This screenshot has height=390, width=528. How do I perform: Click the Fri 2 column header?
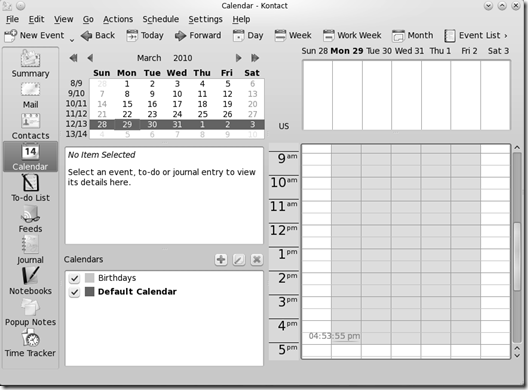coord(469,51)
